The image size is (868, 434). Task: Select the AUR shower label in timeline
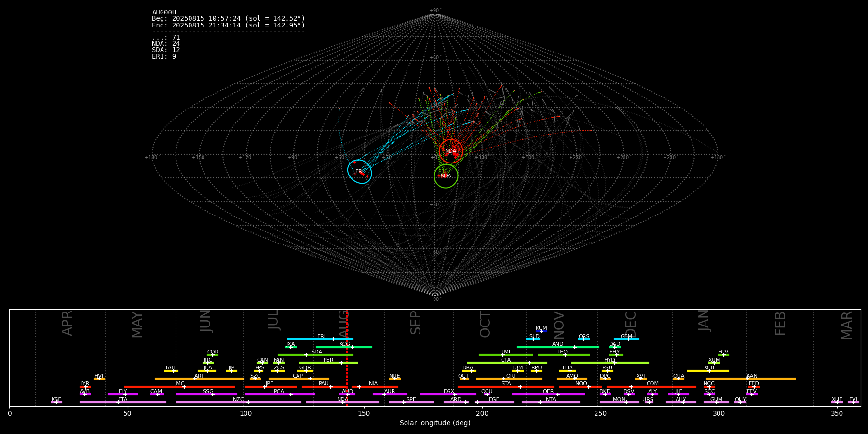click(390, 392)
